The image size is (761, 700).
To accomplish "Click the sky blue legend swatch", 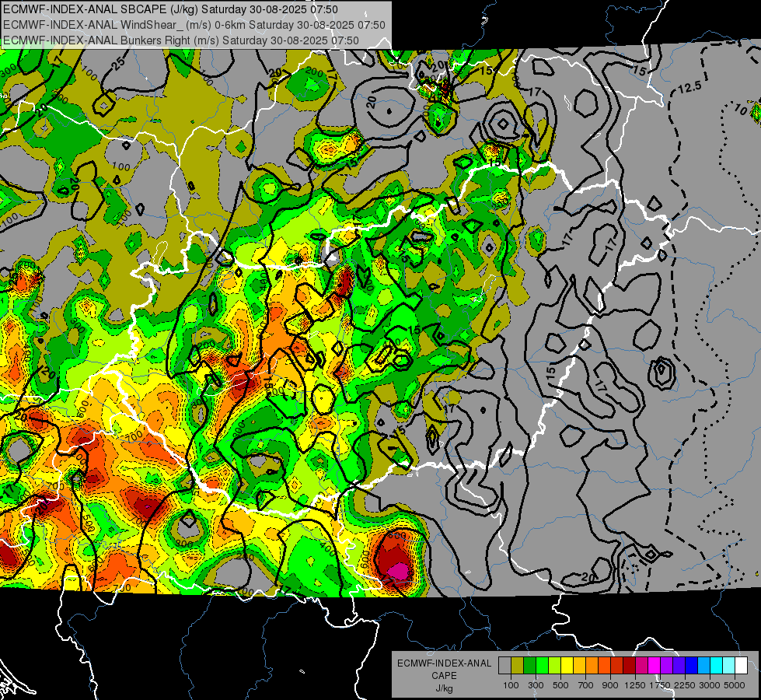I will (x=703, y=666).
